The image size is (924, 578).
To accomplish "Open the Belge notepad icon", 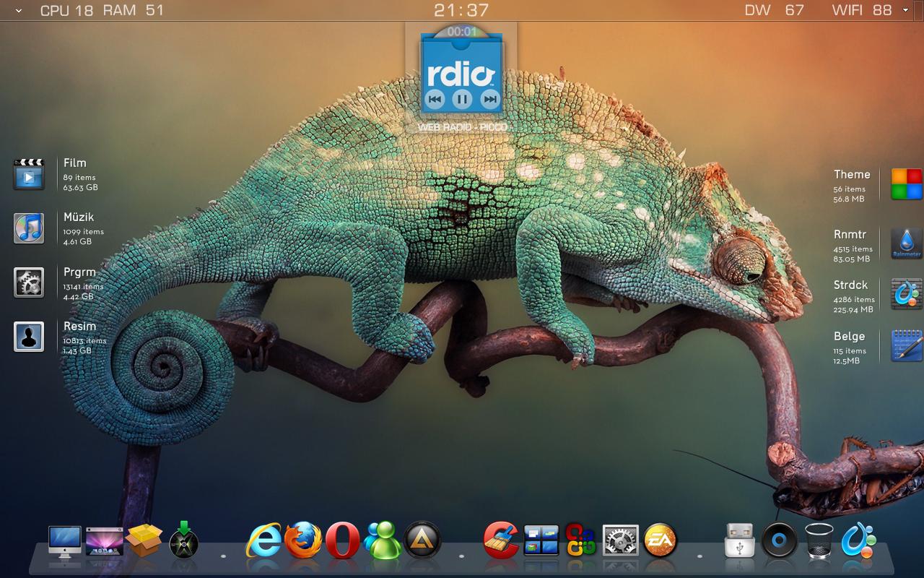I will (x=907, y=345).
